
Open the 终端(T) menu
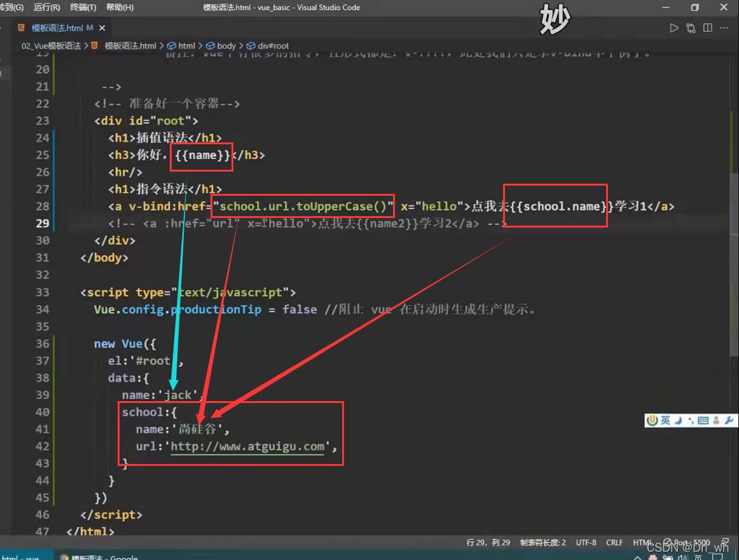coord(83,8)
